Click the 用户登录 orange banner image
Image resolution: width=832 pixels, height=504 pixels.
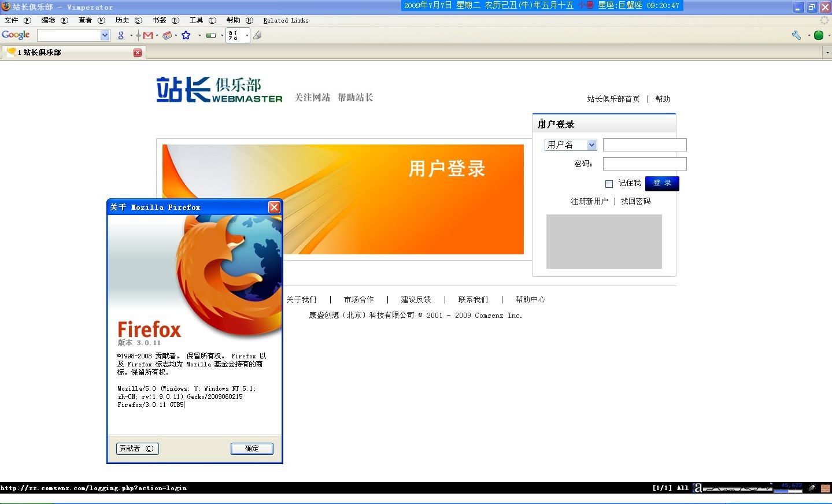tap(343, 199)
